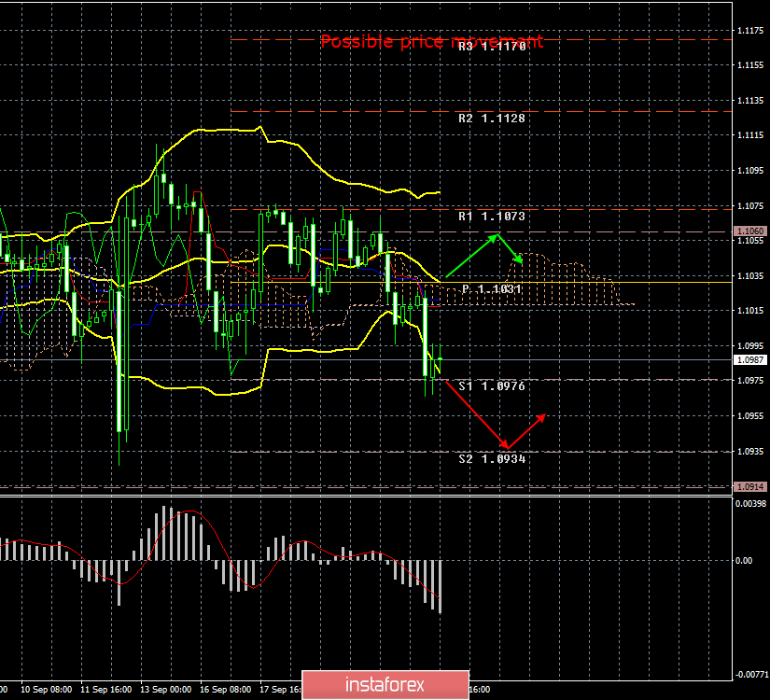
Task: Click the S1 1.0976 support label
Action: pos(492,386)
